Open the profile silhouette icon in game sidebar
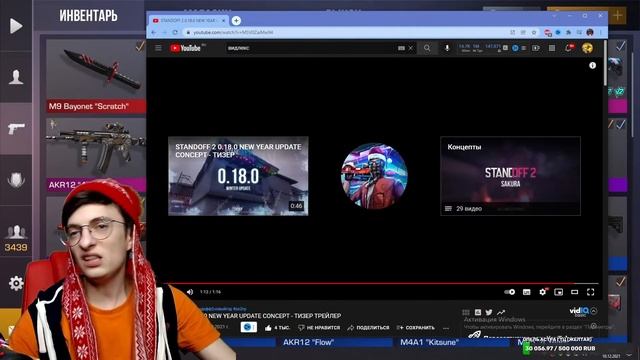The image size is (640, 360). [x=16, y=76]
